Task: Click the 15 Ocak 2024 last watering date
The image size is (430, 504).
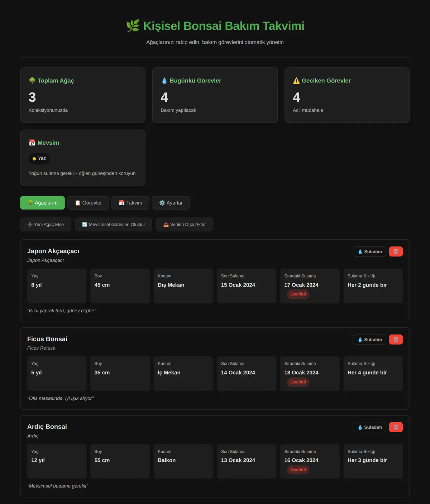Action: pyautogui.click(x=238, y=285)
